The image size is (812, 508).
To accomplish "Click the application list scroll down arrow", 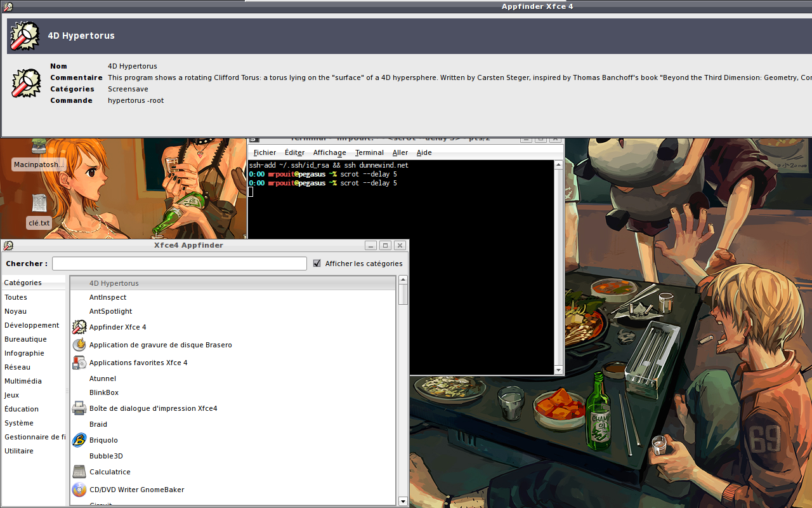I will (403, 501).
